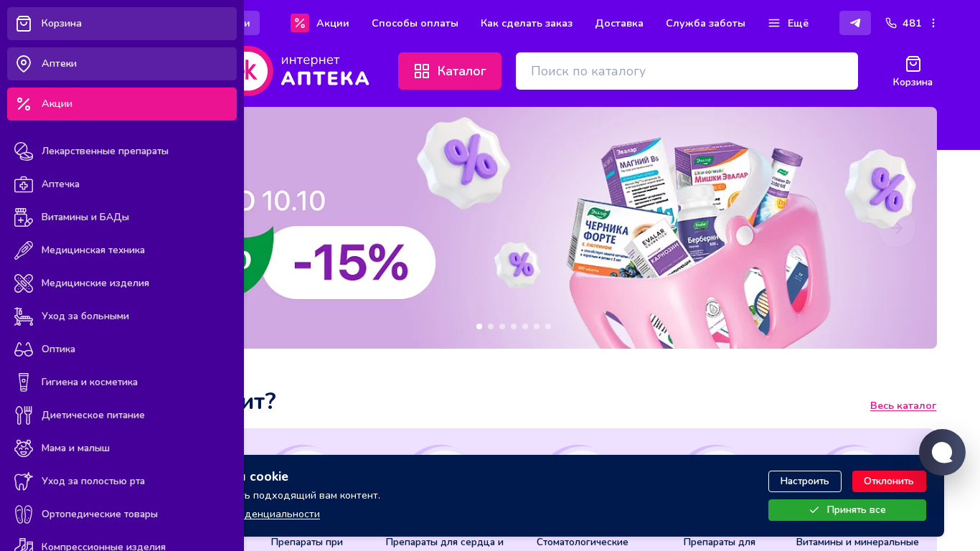The width and height of the screenshot is (980, 551).
Task: Decline cookies with Отклонить
Action: point(889,481)
